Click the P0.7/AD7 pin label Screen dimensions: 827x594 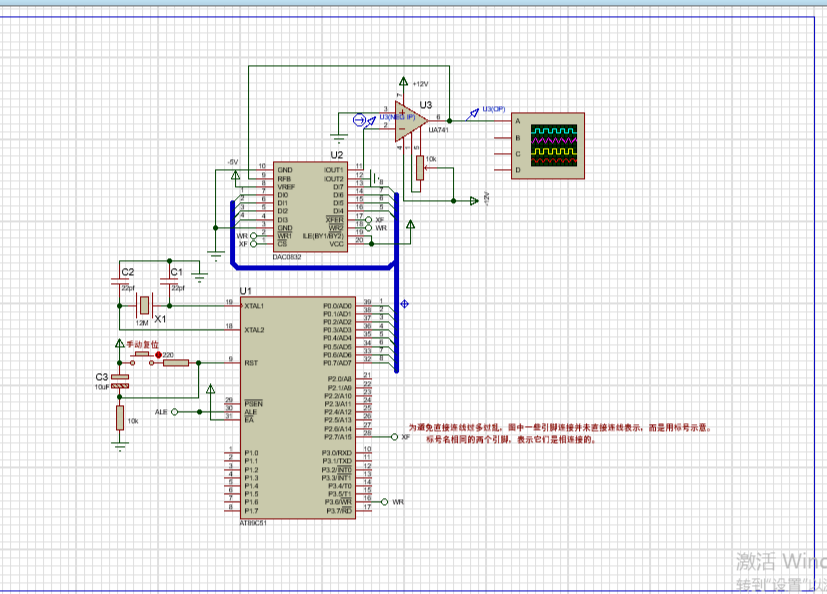pos(338,363)
